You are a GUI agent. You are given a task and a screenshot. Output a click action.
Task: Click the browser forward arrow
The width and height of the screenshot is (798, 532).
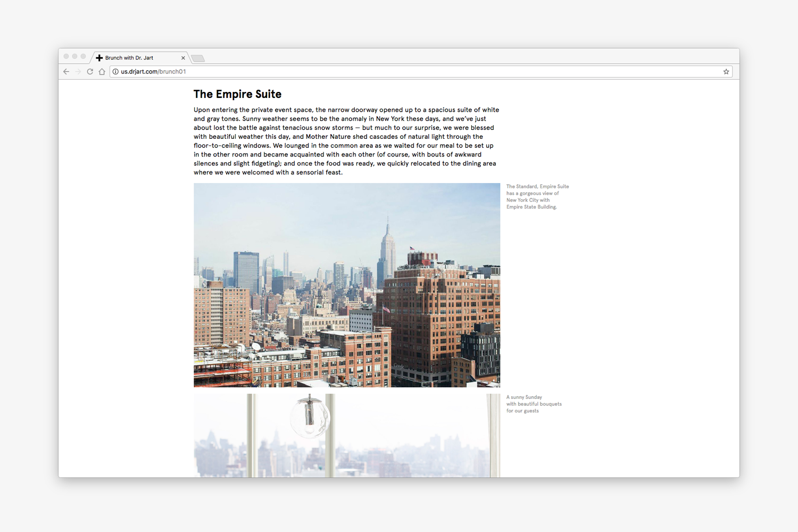(78, 71)
